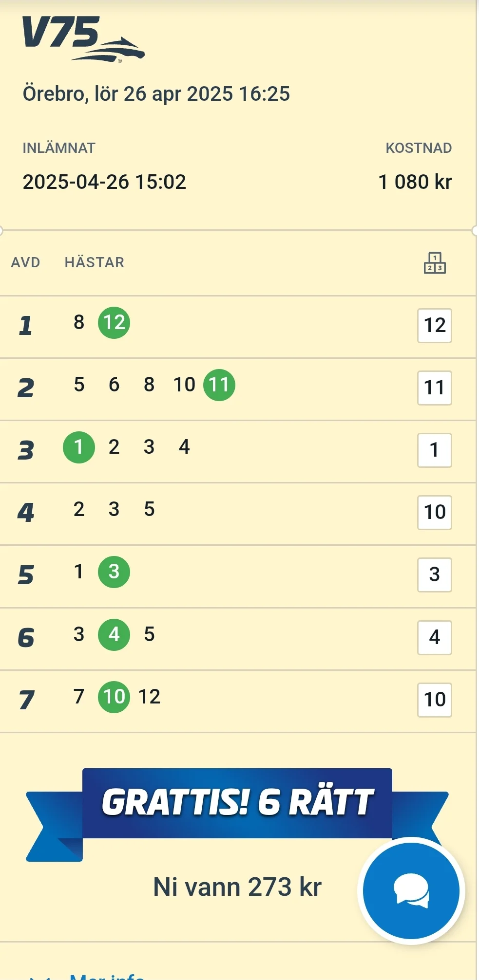Click the Grattis 6 rätt banner

pyautogui.click(x=237, y=803)
